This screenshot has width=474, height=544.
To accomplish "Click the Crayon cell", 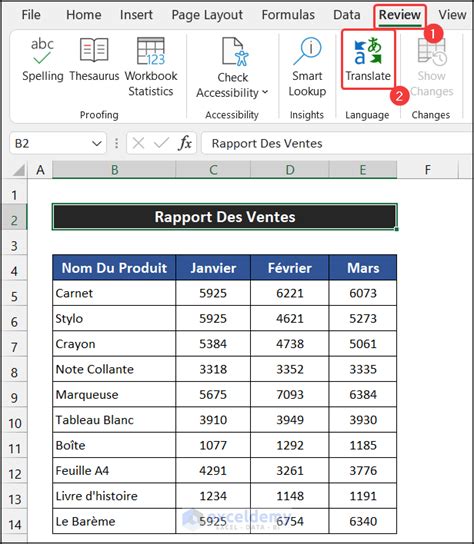I will click(x=114, y=344).
